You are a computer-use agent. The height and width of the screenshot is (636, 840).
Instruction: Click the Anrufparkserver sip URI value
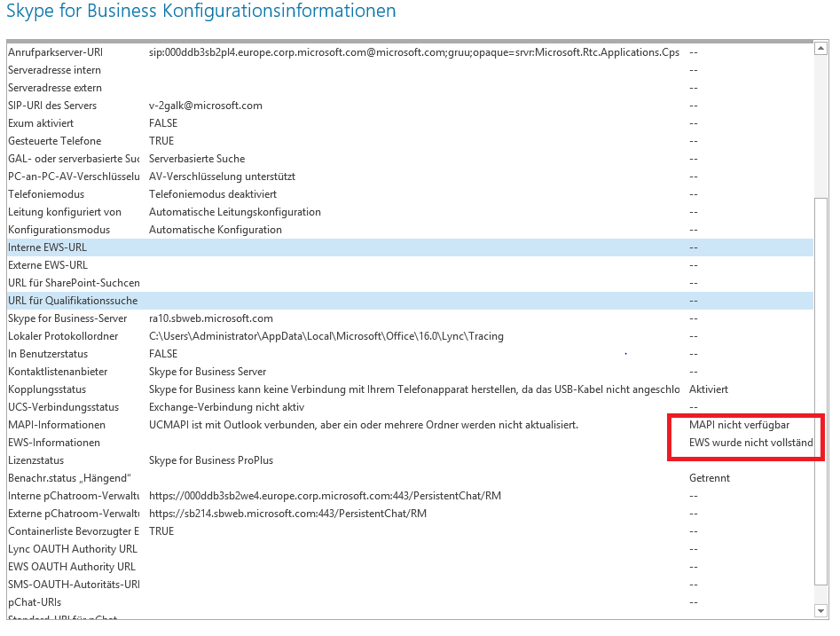point(413,52)
